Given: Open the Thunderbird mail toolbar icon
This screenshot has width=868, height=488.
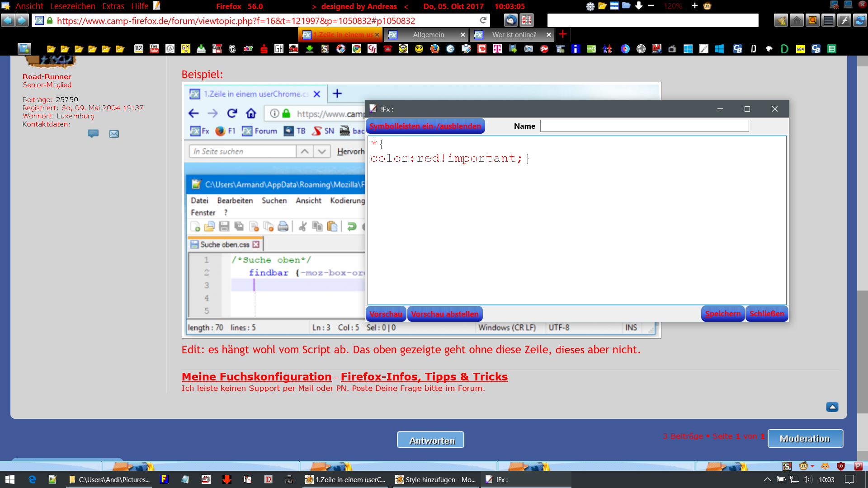Looking at the screenshot, I should coord(511,20).
